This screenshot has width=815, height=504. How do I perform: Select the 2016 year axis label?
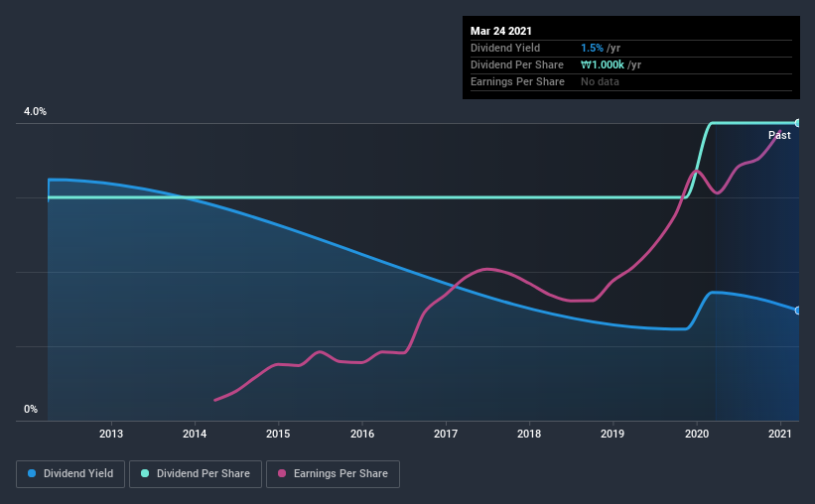pos(362,434)
